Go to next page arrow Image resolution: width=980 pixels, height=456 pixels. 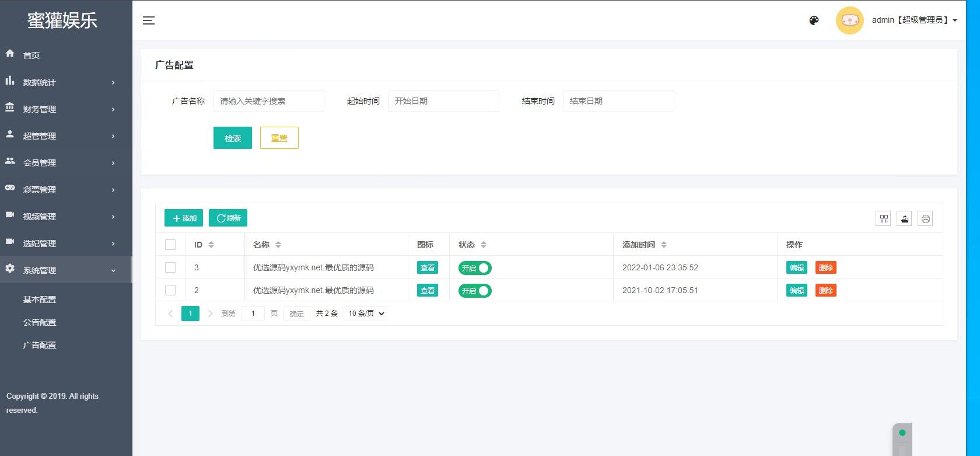pos(210,314)
